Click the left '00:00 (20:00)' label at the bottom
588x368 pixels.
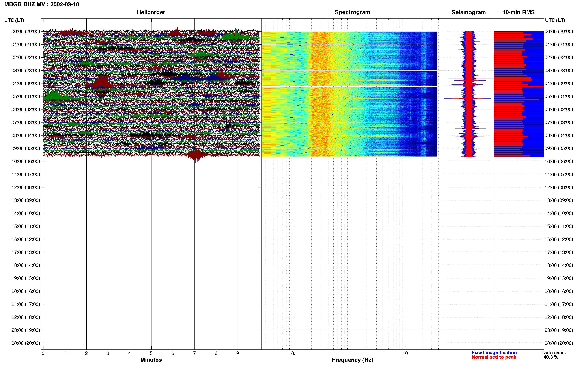pos(26,343)
